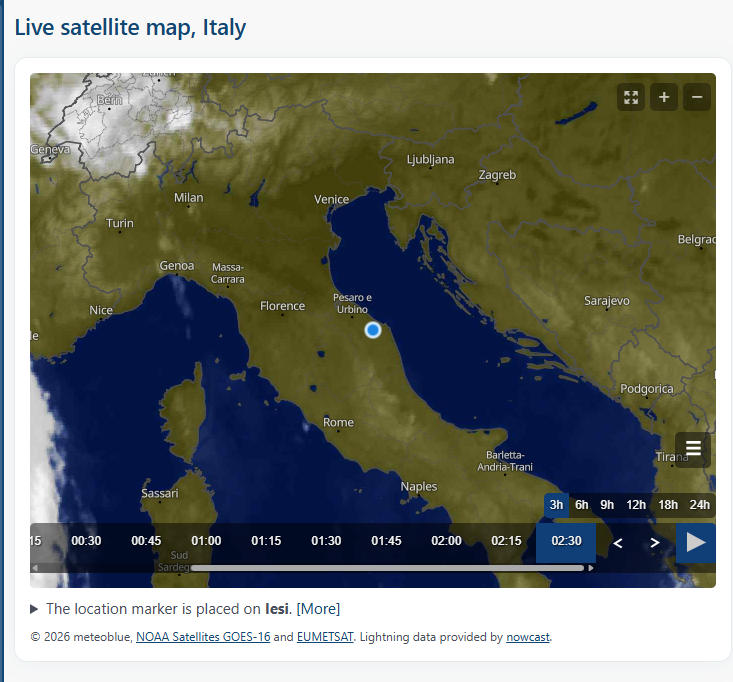Open the EUMETSAT link
733x682 pixels.
(x=325, y=637)
